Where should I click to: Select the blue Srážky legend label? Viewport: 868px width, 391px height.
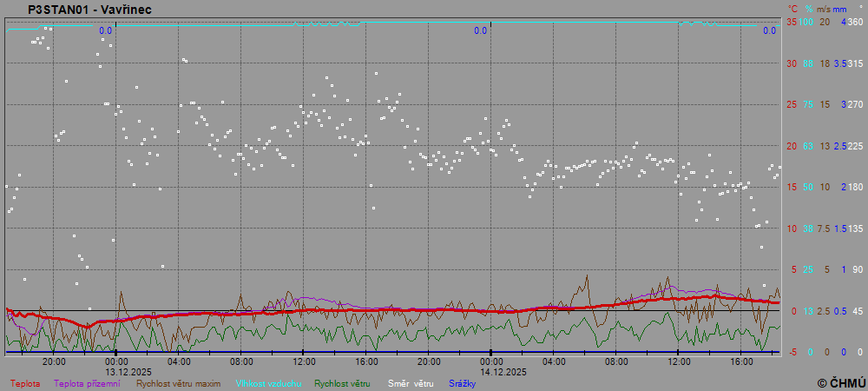click(x=462, y=383)
